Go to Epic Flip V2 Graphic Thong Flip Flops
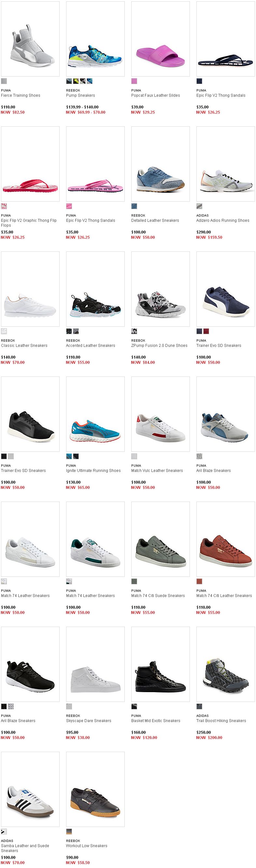256x868 pixels. click(29, 223)
